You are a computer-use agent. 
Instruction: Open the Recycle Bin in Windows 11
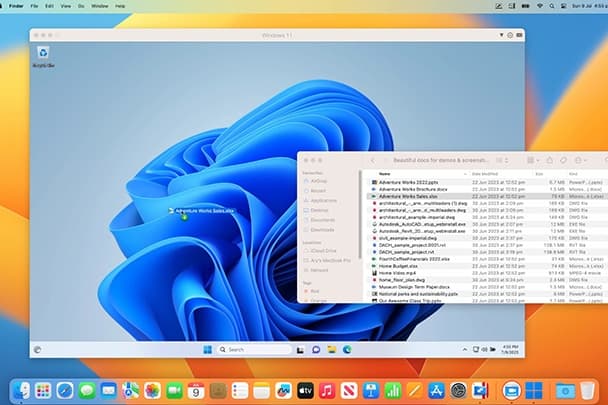[43, 57]
